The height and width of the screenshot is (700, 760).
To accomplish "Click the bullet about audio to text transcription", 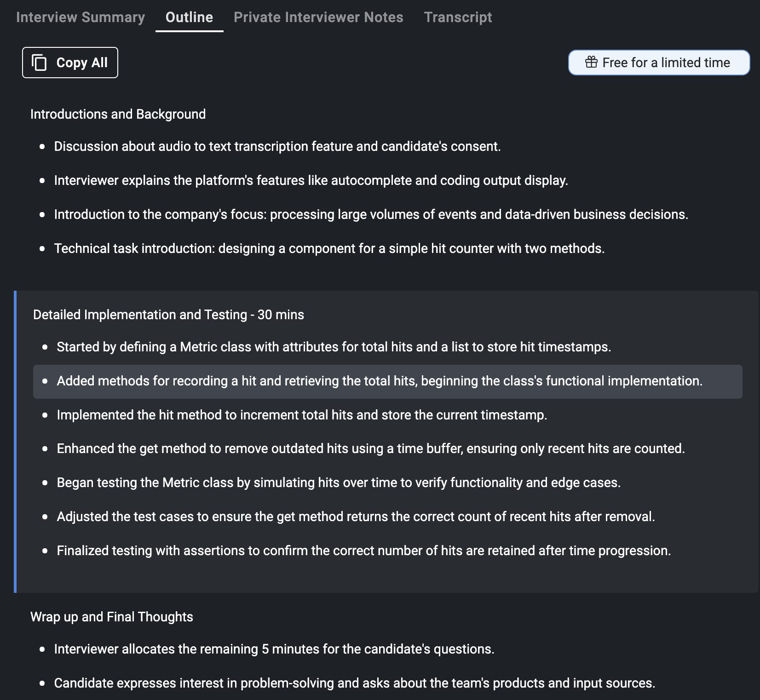I will click(277, 146).
